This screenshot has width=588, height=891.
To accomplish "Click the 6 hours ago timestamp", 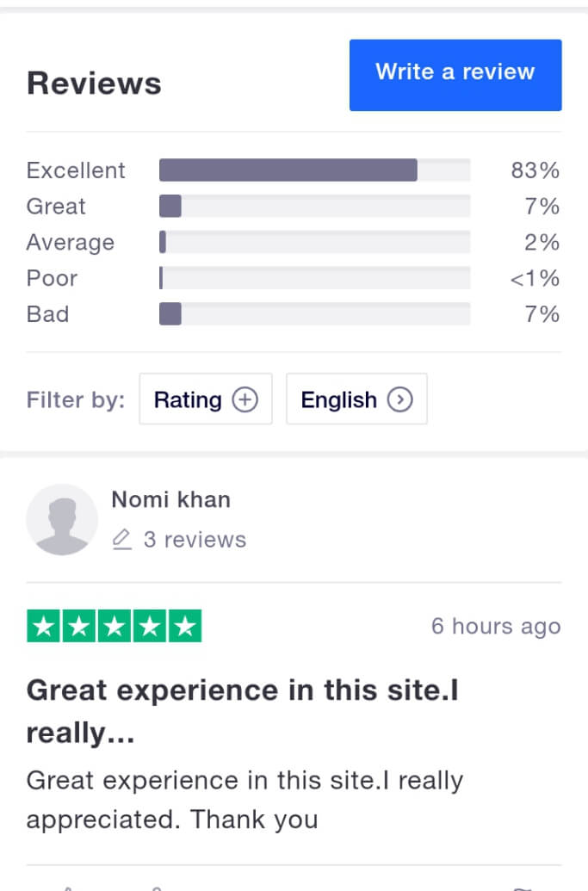I will tap(496, 626).
